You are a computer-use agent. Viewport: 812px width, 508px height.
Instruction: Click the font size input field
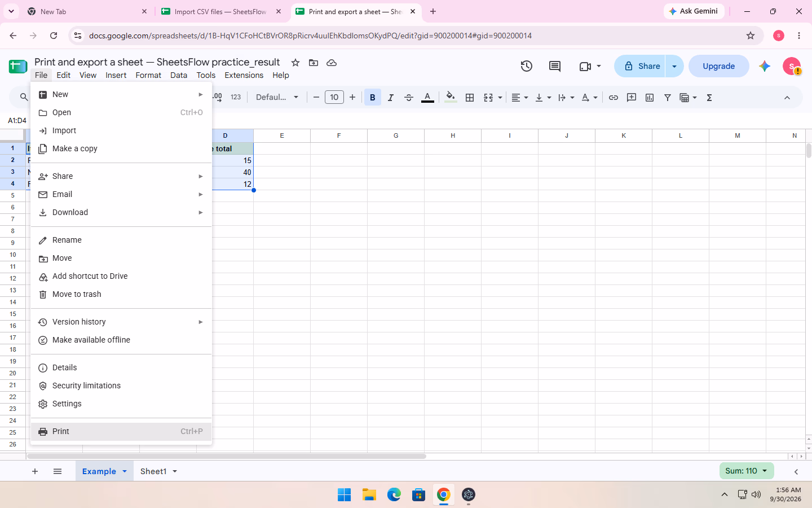pyautogui.click(x=334, y=98)
